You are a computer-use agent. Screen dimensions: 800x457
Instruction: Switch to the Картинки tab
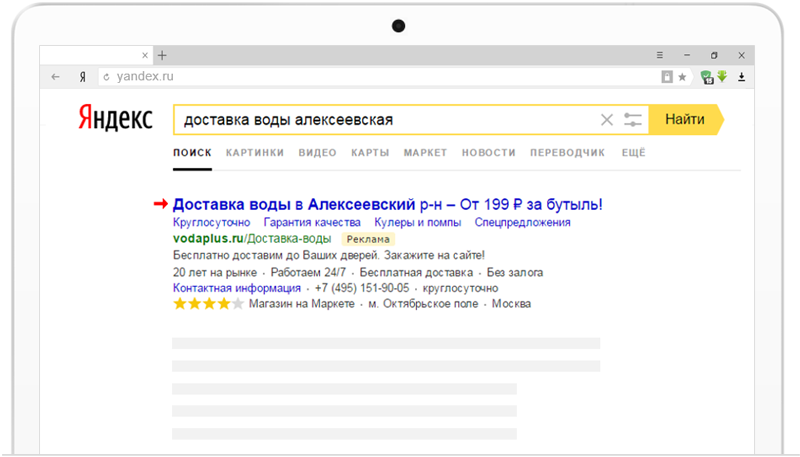(255, 153)
